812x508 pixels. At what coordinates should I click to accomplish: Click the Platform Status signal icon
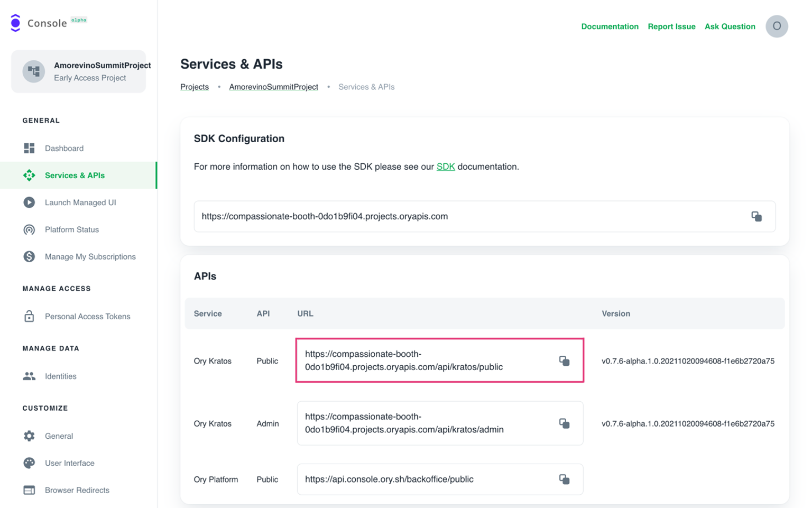[29, 229]
